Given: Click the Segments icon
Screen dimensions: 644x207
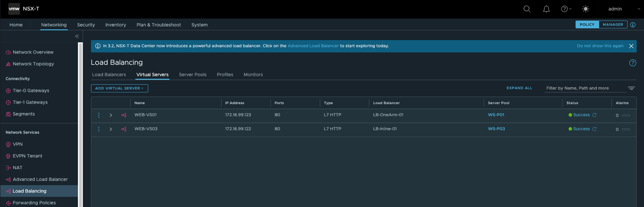Looking at the screenshot, I should (x=8, y=114).
